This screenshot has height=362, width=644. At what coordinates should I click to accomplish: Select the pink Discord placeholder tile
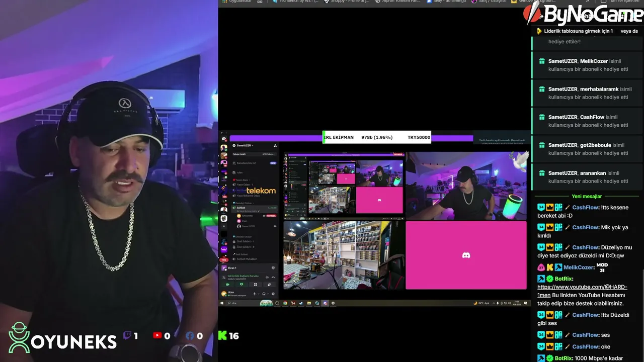(x=466, y=255)
